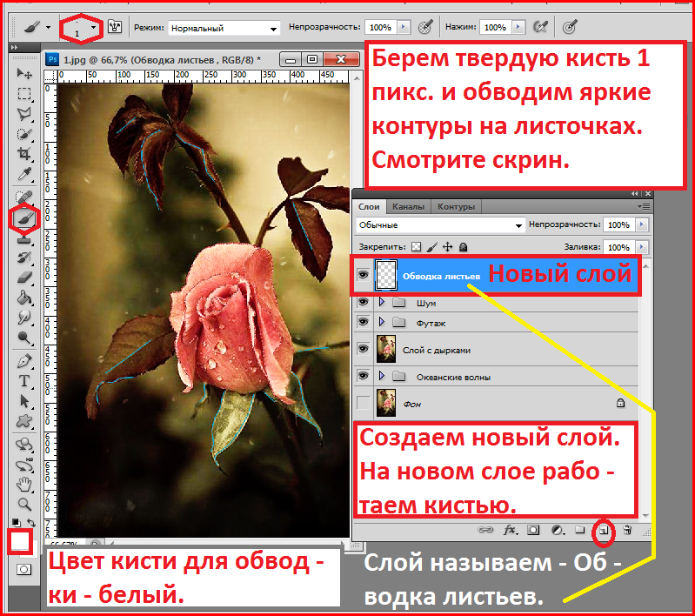695x616 pixels.
Task: Lock image pixels with brush icon
Action: (432, 247)
